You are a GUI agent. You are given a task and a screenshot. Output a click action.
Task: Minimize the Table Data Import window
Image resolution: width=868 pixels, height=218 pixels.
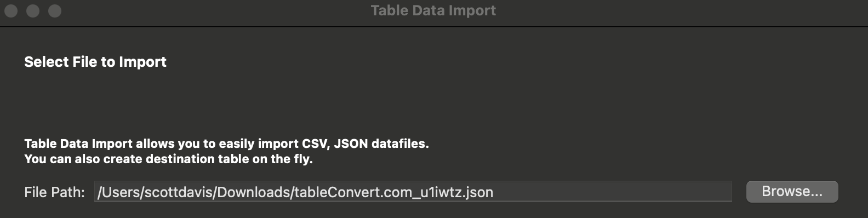coord(33,10)
